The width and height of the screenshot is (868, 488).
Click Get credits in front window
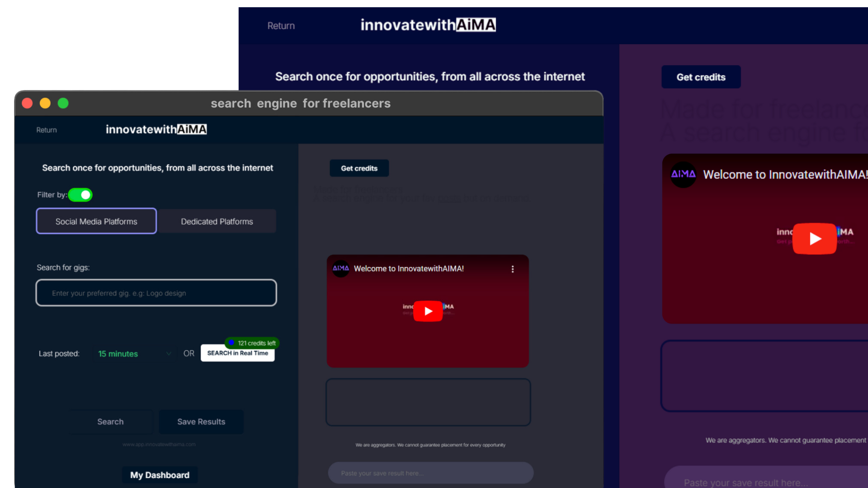point(359,168)
